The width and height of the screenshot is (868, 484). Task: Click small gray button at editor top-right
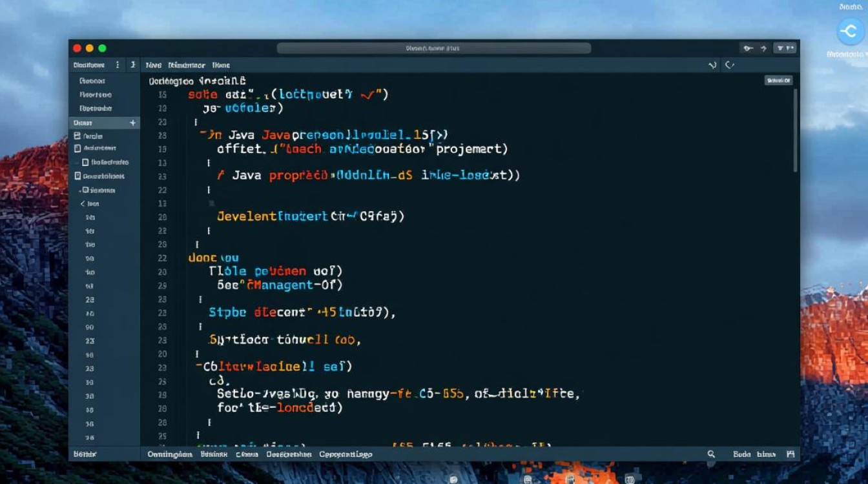pos(778,81)
